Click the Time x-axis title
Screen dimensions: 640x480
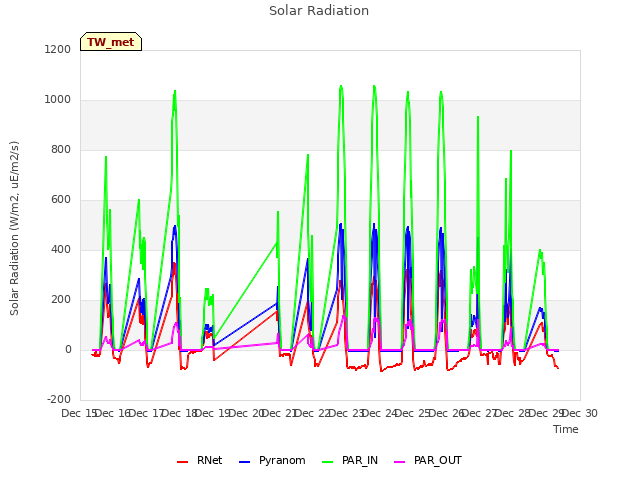[x=566, y=429]
